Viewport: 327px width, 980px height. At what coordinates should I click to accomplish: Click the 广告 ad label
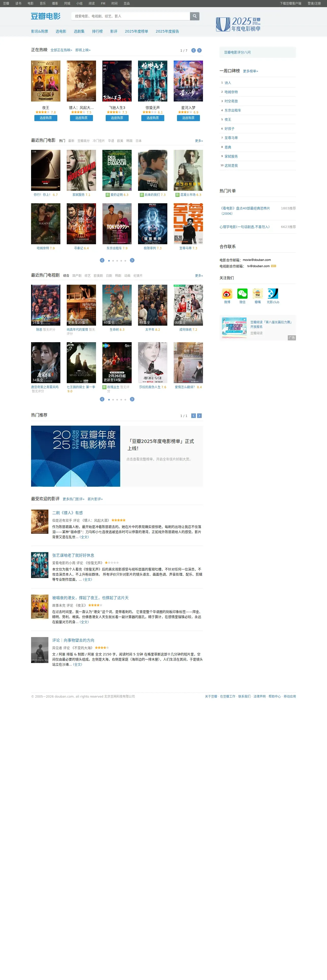tap(292, 338)
